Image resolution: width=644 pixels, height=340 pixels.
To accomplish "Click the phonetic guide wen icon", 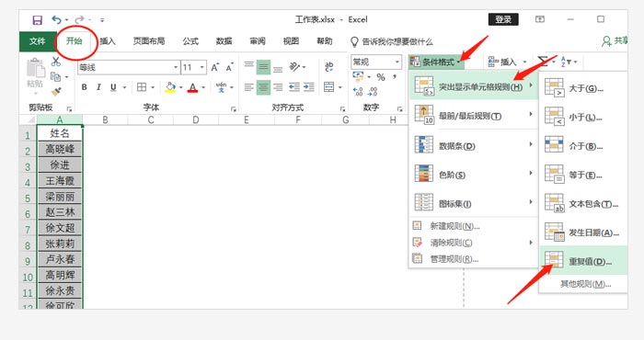I will [222, 87].
